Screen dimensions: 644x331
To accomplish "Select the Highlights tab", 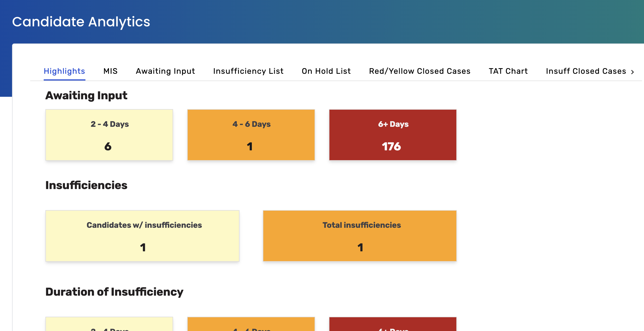I will click(x=64, y=71).
